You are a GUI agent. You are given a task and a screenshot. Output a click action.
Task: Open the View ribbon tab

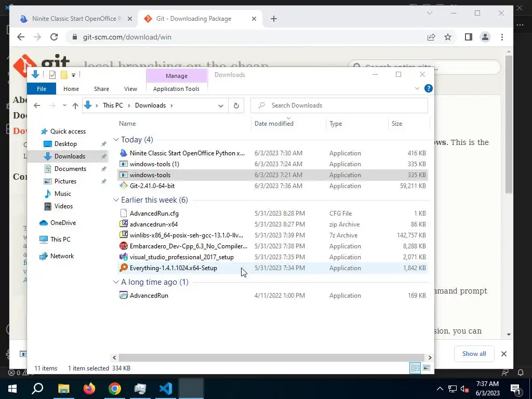click(x=130, y=89)
